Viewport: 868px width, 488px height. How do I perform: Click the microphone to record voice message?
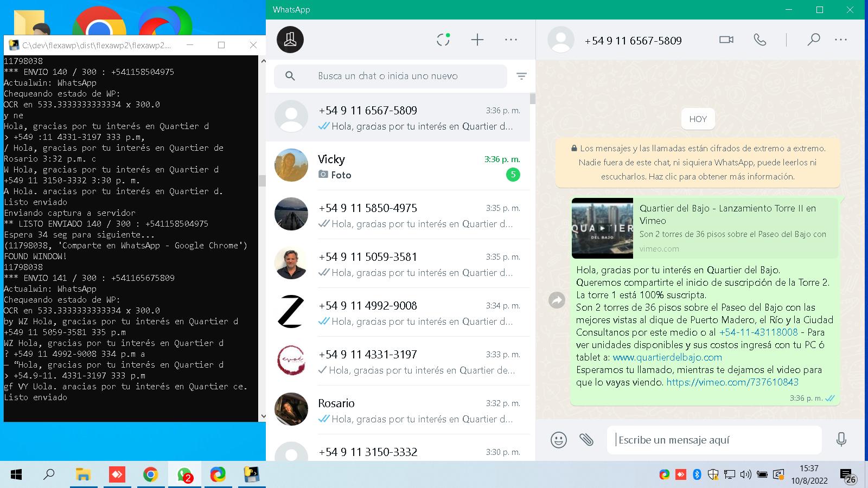[841, 440]
